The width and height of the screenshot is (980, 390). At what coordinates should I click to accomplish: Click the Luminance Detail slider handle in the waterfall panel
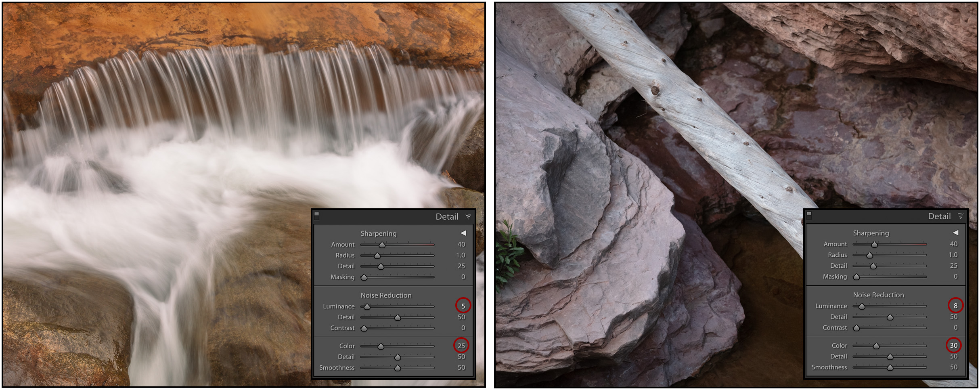(398, 318)
